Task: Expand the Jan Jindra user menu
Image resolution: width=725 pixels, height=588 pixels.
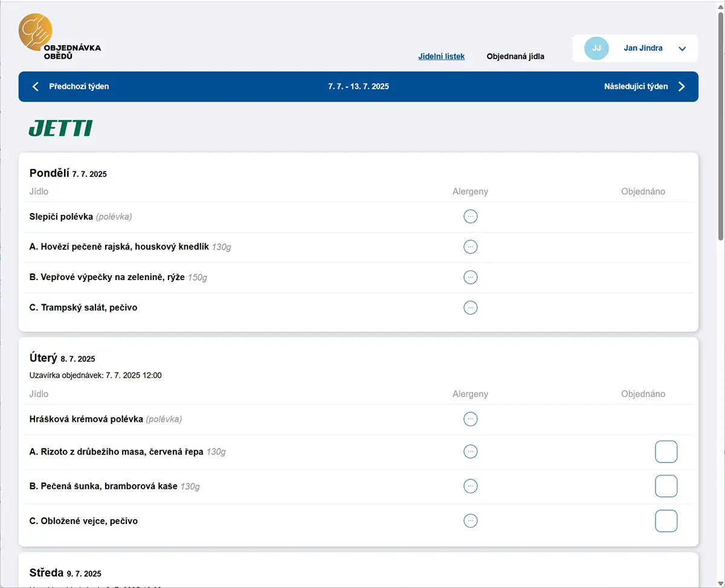Action: coord(682,49)
